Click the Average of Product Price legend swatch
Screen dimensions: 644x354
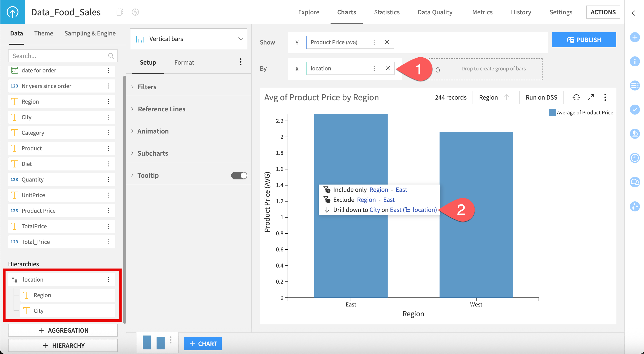coord(552,112)
